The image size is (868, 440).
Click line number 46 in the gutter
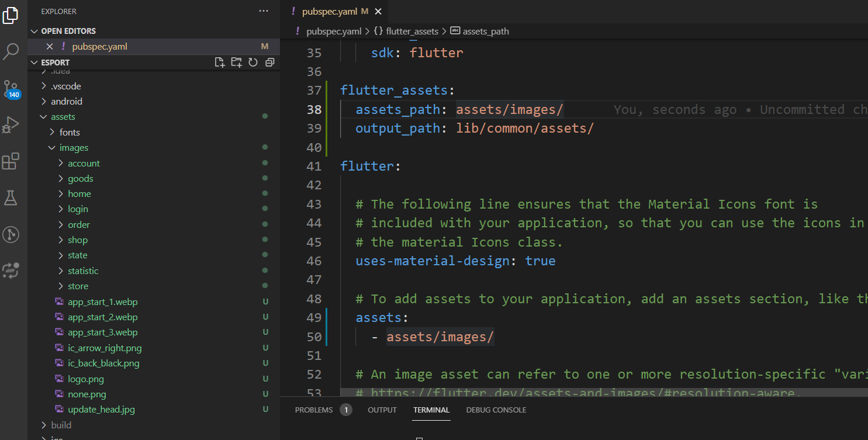[314, 261]
